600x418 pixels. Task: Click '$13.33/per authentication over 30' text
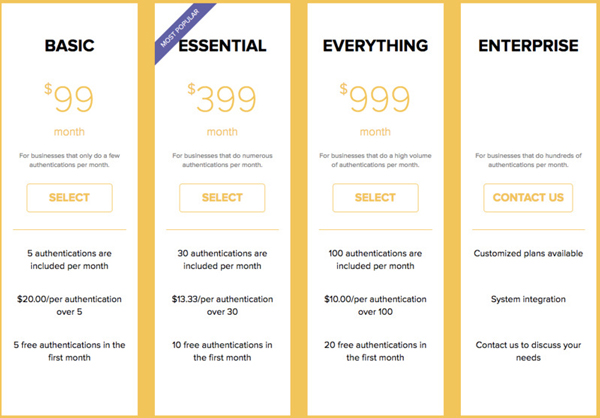[x=222, y=305]
